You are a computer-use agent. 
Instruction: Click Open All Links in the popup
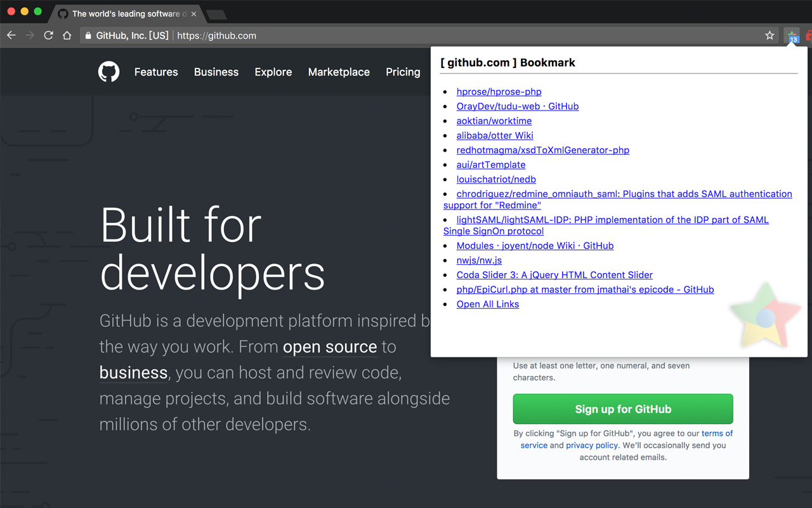click(487, 304)
